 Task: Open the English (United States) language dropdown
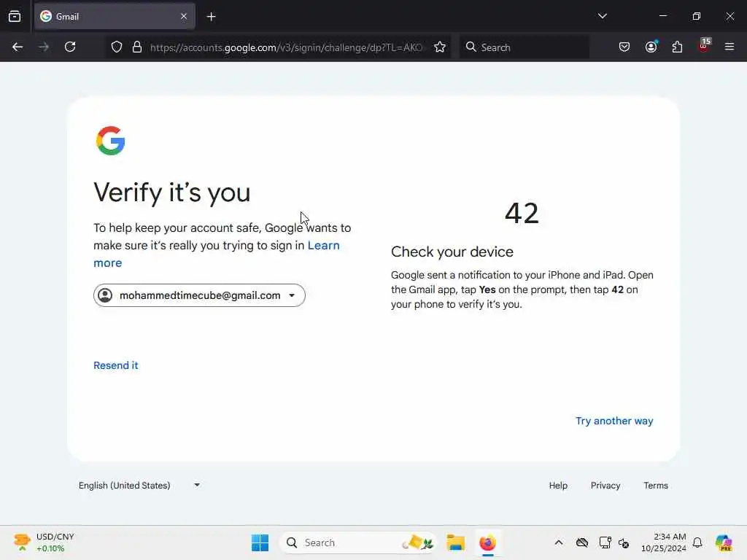click(139, 485)
